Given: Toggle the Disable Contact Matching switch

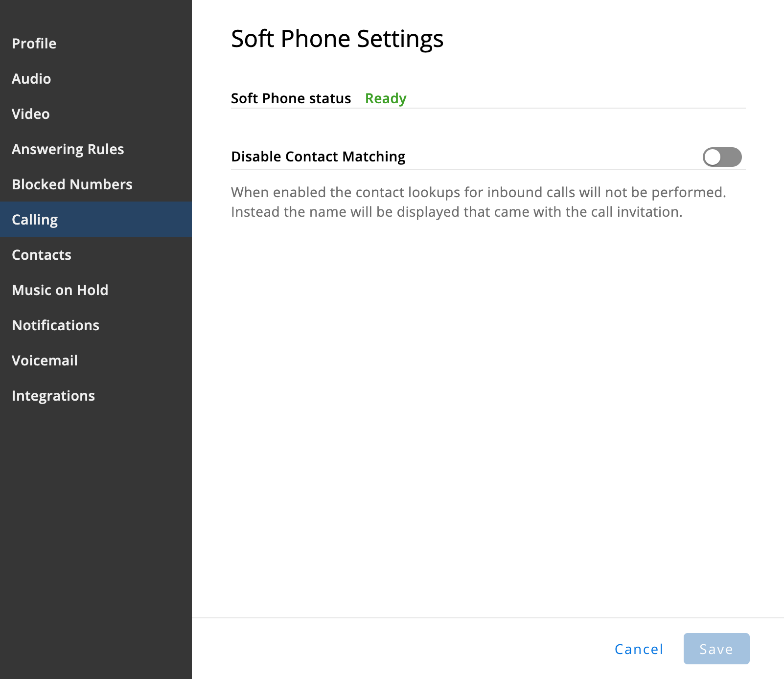Looking at the screenshot, I should click(722, 157).
